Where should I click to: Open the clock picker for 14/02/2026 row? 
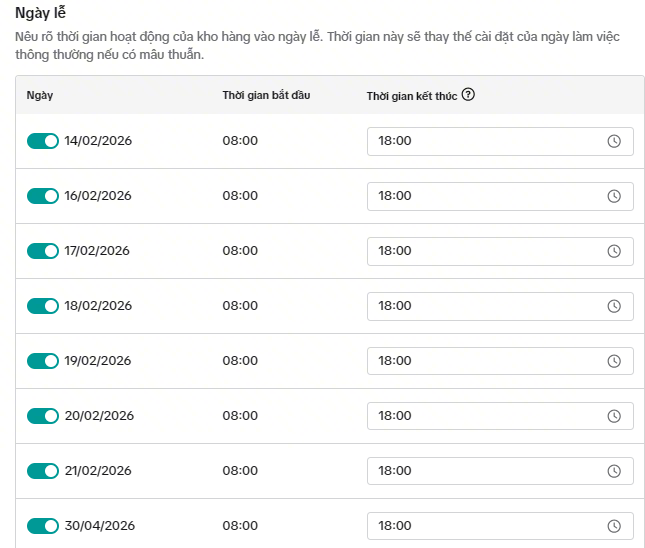pos(615,141)
